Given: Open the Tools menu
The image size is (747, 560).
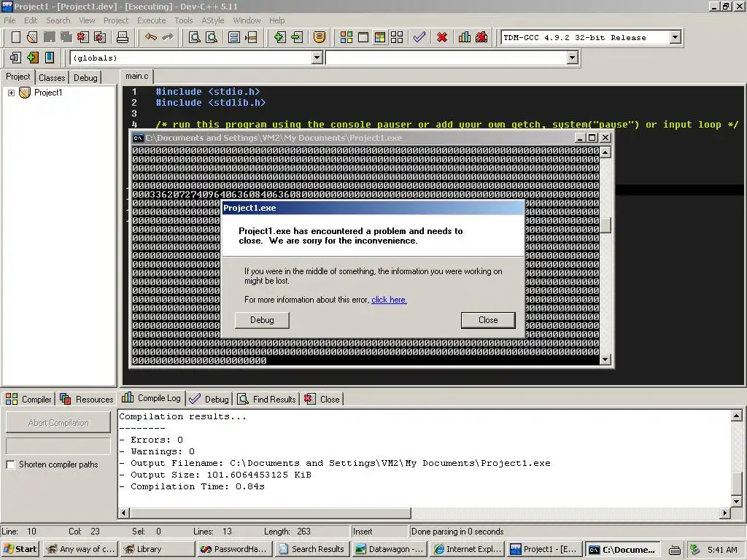Looking at the screenshot, I should [x=183, y=20].
